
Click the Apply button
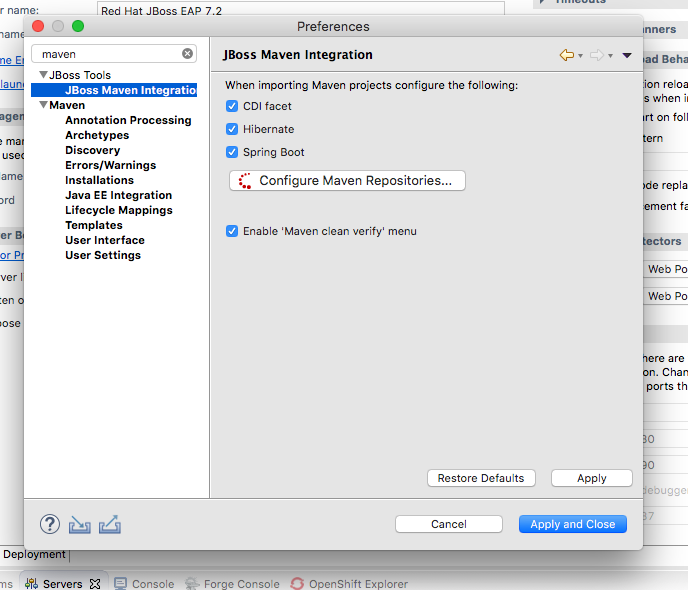tap(591, 478)
